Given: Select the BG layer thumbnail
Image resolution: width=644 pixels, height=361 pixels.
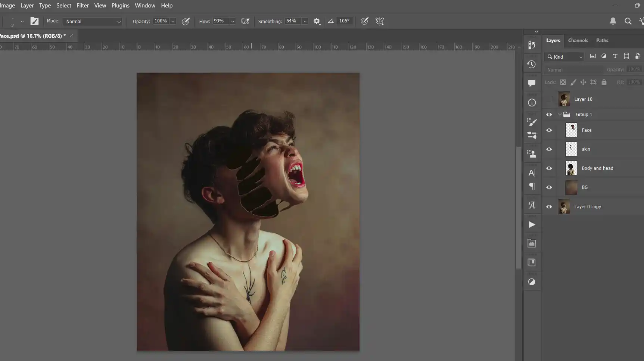Looking at the screenshot, I should [x=571, y=187].
